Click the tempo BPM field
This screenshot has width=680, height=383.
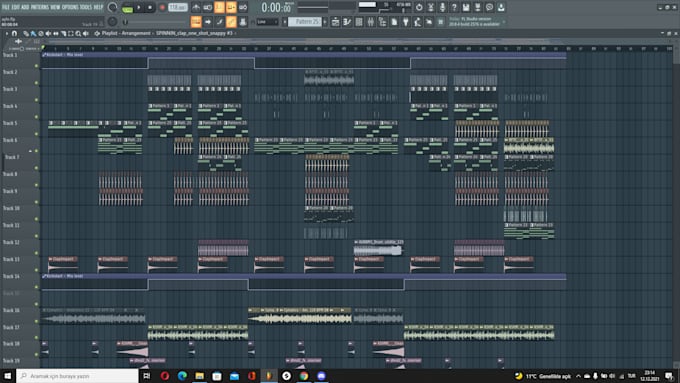tap(178, 7)
